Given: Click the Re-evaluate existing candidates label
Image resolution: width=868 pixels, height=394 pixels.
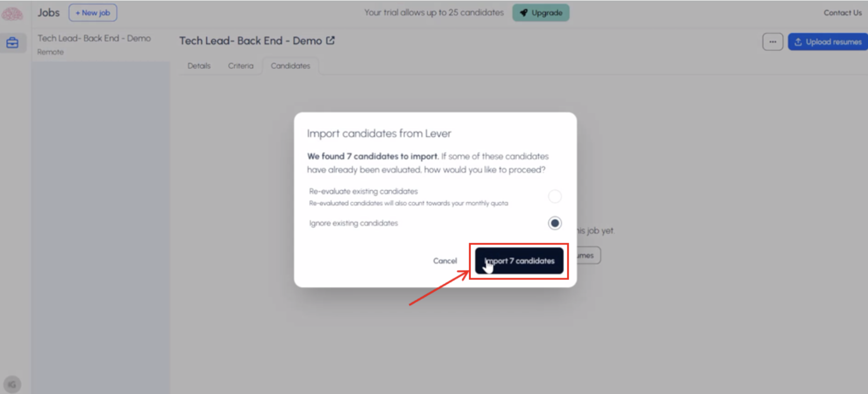Looking at the screenshot, I should pos(363,191).
